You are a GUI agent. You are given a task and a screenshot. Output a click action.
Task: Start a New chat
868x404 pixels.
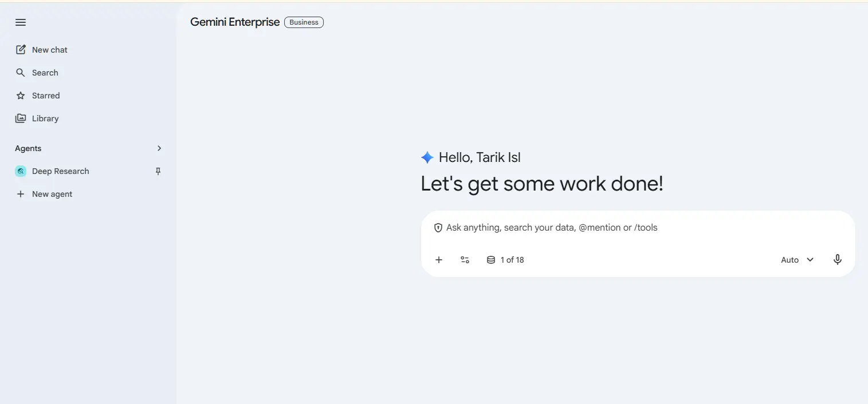(49, 50)
